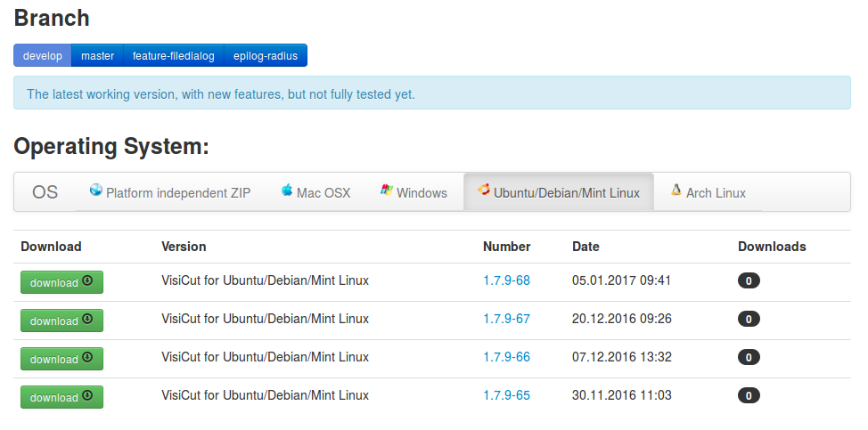Select the develop branch
Screen dimensions: 868x430
pyautogui.click(x=43, y=56)
